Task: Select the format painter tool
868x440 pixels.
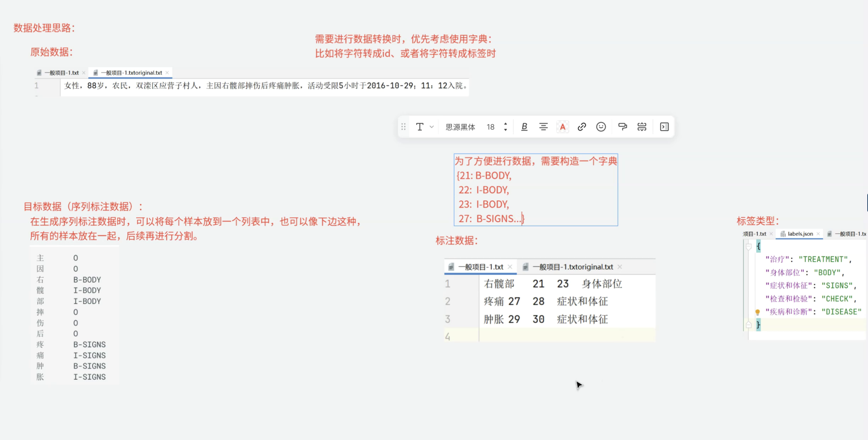Action: (x=622, y=127)
